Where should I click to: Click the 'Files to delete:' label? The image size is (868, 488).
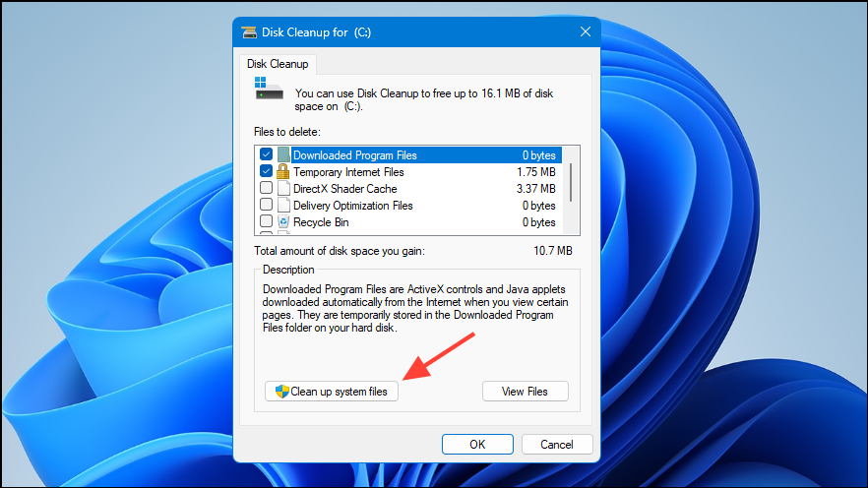click(287, 132)
